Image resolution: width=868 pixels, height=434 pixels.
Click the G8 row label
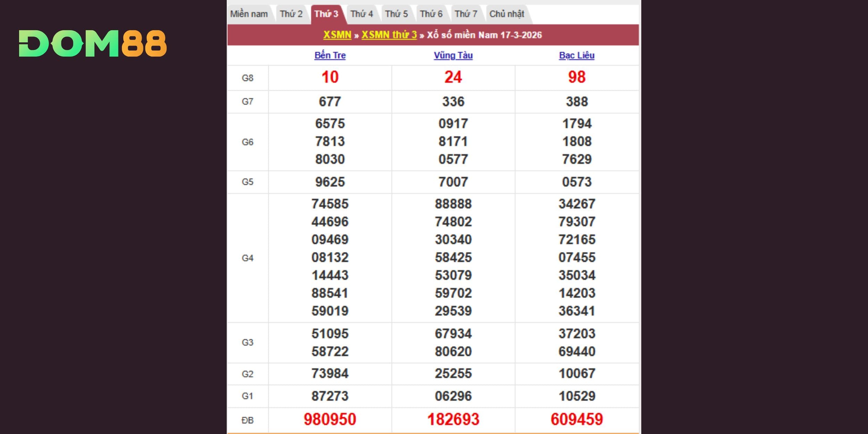click(x=248, y=78)
